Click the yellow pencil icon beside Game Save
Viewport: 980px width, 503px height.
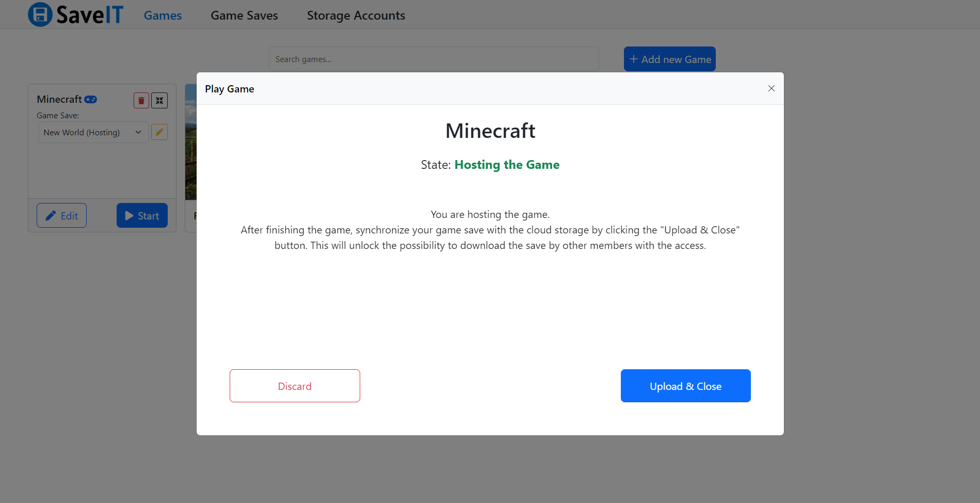(159, 132)
